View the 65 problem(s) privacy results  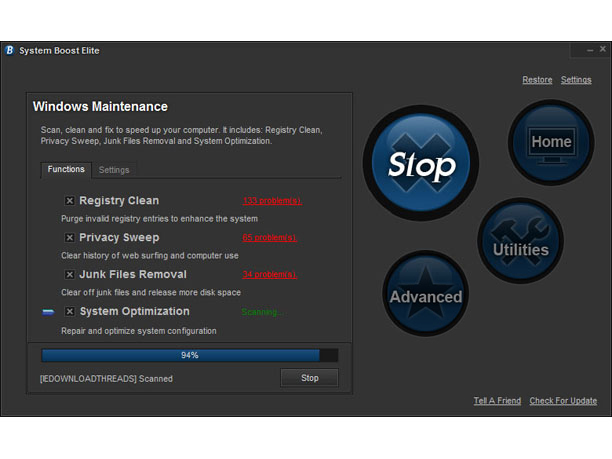(x=269, y=237)
